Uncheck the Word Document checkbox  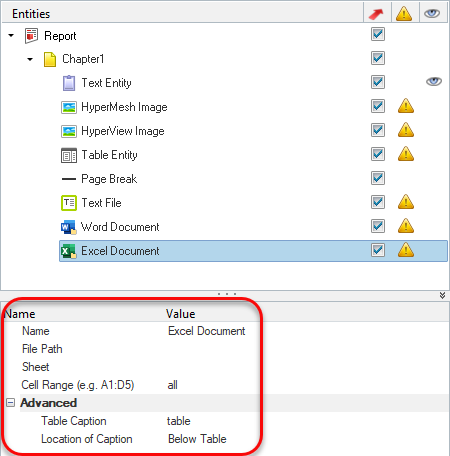click(x=378, y=226)
